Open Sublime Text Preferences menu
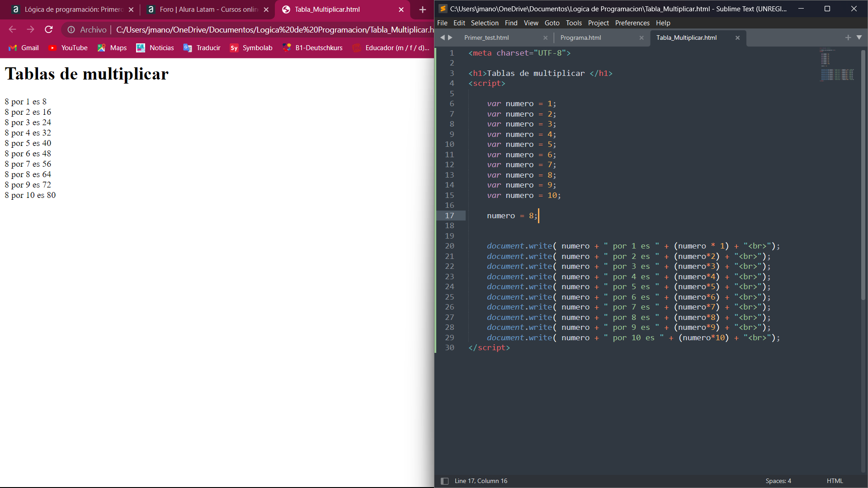This screenshot has height=488, width=868. tap(632, 23)
